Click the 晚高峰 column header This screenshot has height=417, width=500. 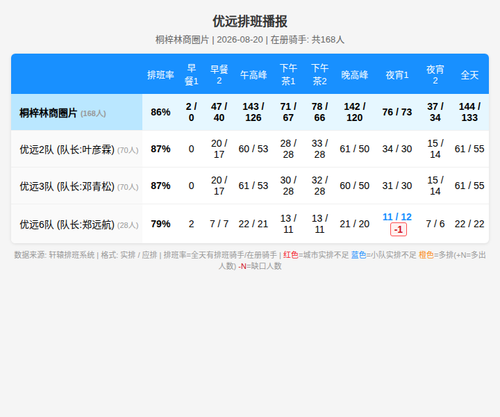click(355, 75)
